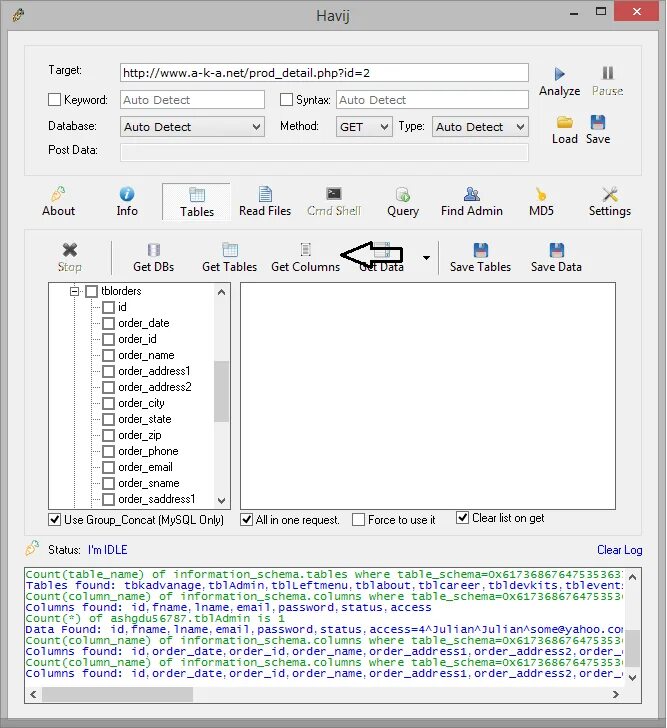This screenshot has width=667, height=728.
Task: Select the order_city tree row label
Action: click(x=141, y=403)
